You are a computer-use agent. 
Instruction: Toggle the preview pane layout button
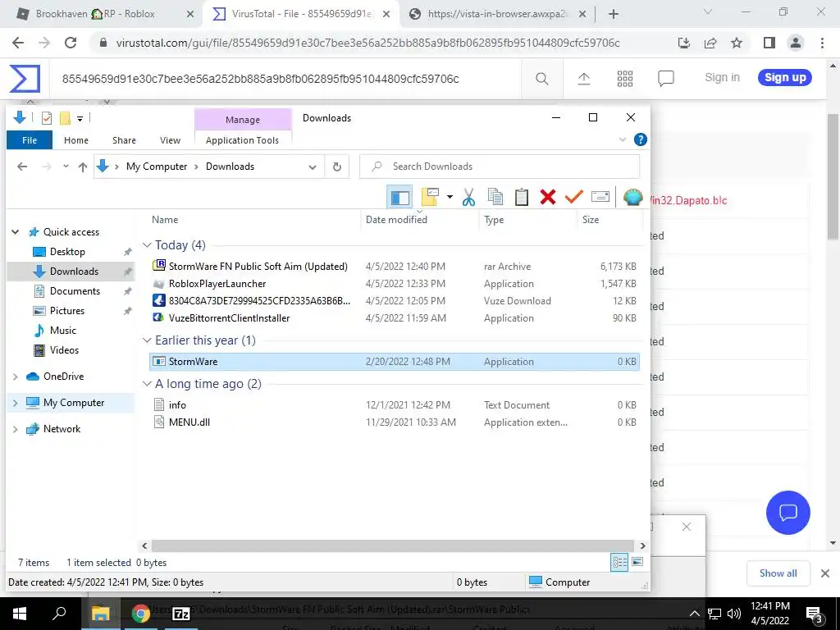399,197
